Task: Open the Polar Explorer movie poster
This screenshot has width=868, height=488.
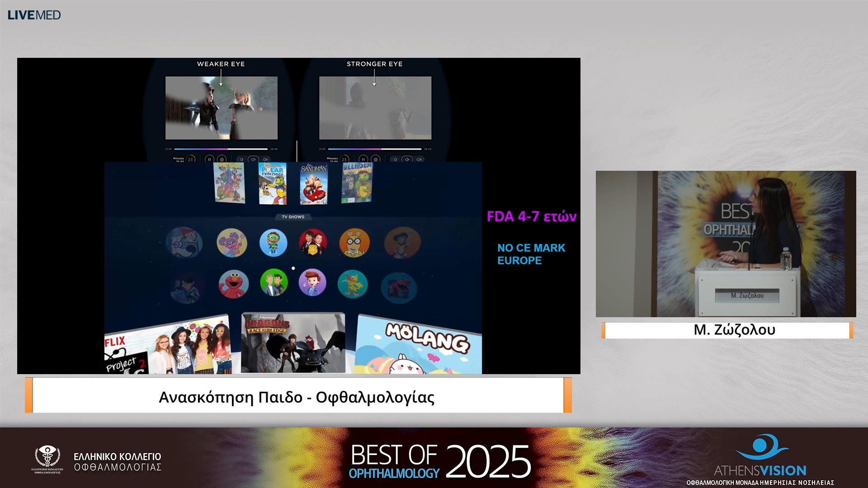Action: [273, 183]
